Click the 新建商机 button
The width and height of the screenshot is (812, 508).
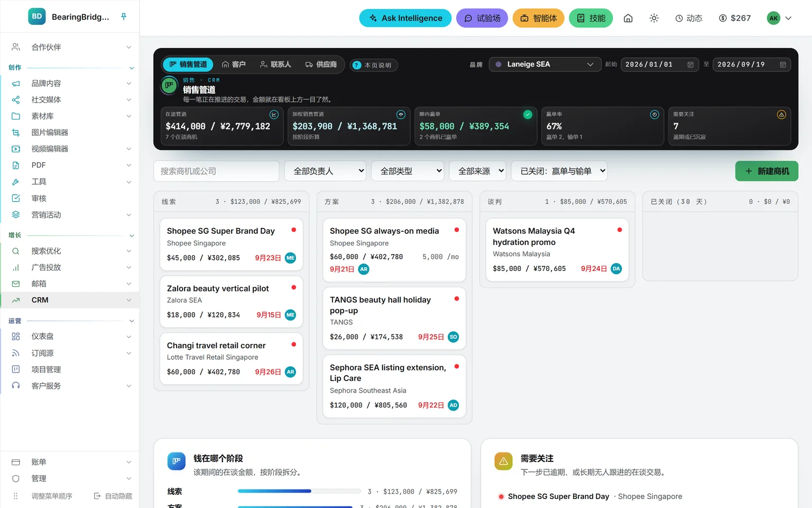point(767,171)
